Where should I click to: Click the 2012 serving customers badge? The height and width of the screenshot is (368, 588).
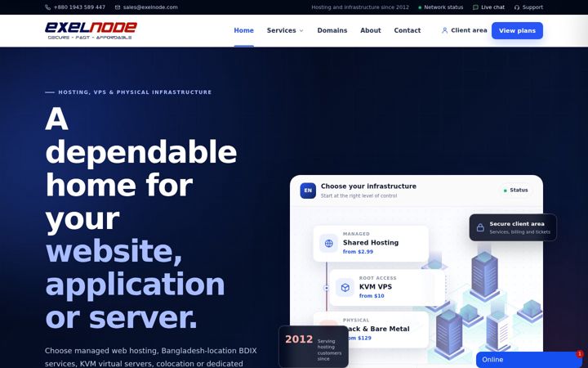pyautogui.click(x=314, y=347)
